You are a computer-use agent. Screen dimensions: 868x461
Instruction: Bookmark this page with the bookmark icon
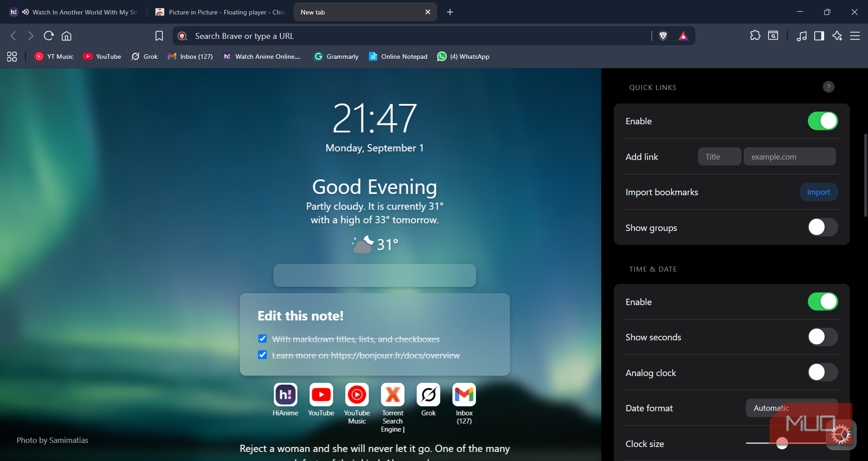click(x=159, y=36)
